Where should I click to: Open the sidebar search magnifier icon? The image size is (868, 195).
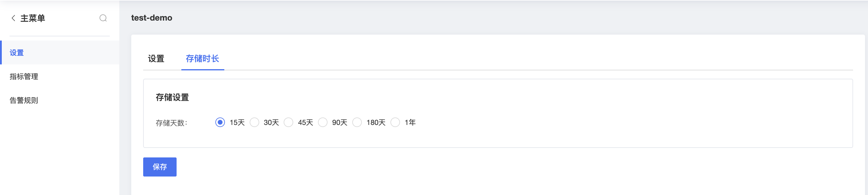(103, 18)
